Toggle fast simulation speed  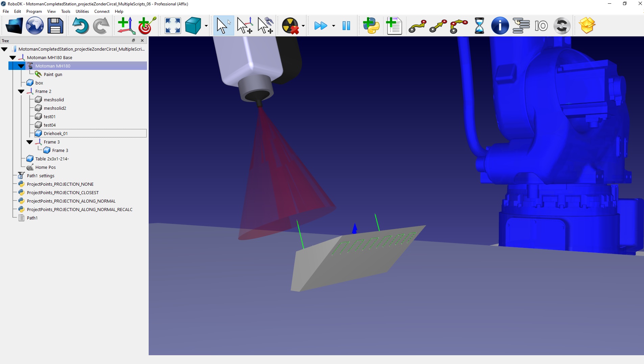pos(321,26)
